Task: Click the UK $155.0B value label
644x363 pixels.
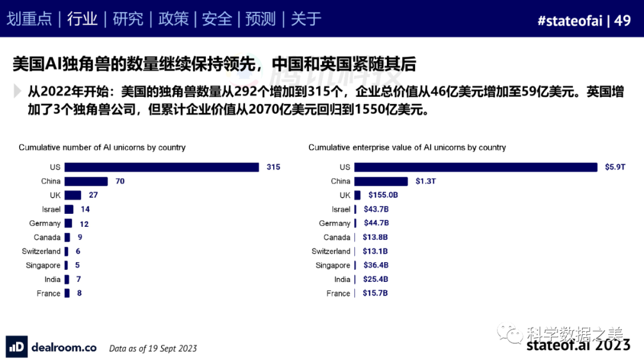Action: 383,195
